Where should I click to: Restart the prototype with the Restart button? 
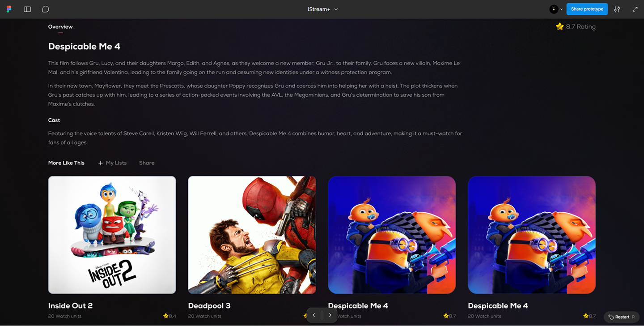point(622,317)
